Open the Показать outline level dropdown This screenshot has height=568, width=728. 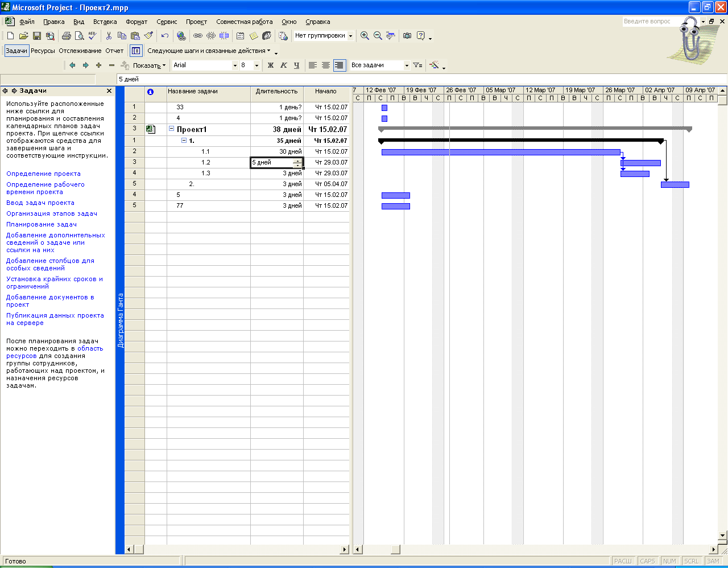(x=150, y=65)
